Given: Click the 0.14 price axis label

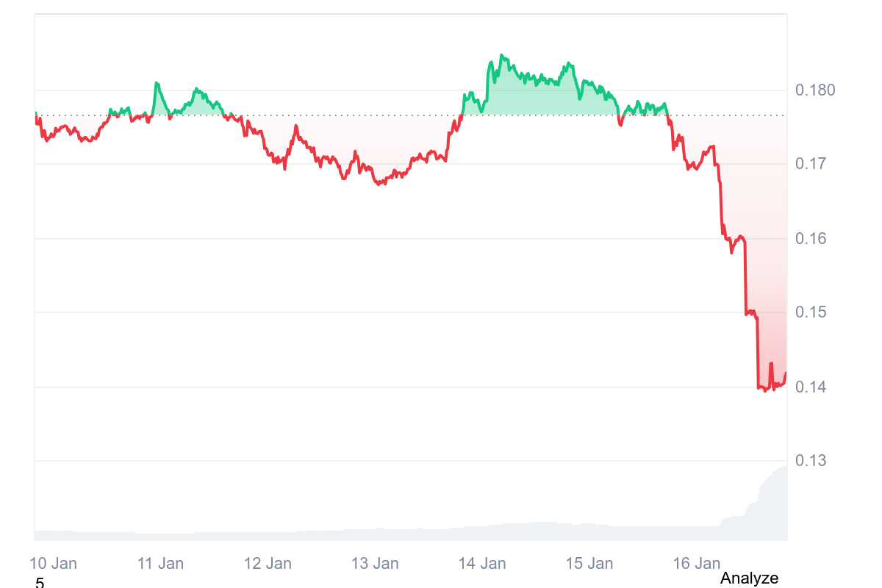Looking at the screenshot, I should tap(811, 387).
